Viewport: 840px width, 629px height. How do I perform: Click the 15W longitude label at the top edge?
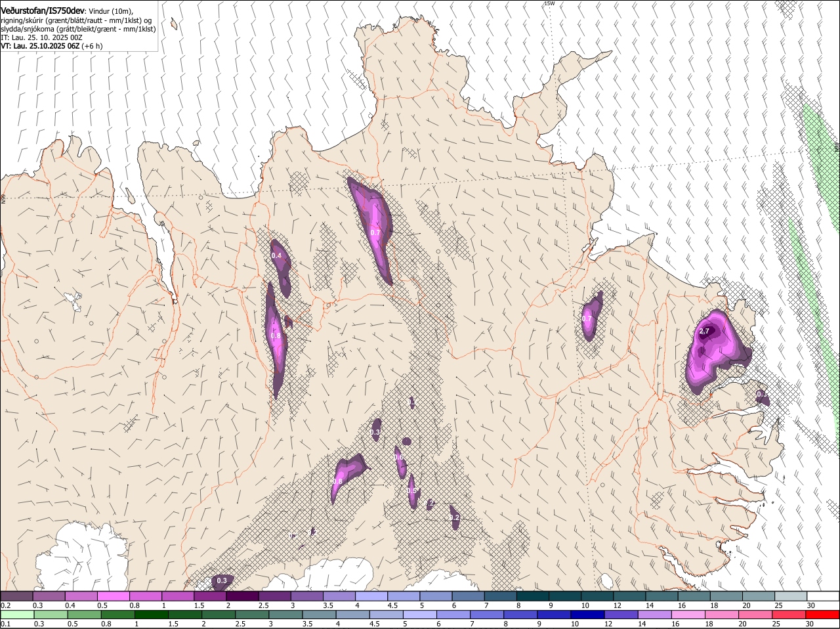pos(549,3)
